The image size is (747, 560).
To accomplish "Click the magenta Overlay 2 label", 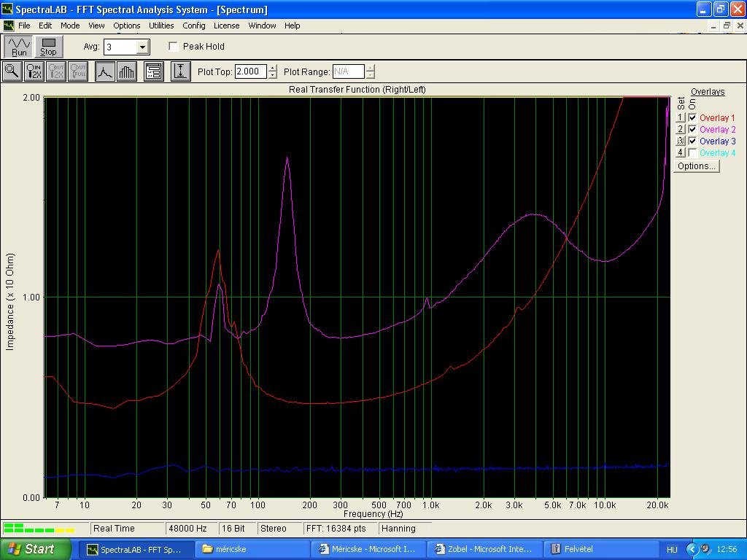I will (718, 130).
